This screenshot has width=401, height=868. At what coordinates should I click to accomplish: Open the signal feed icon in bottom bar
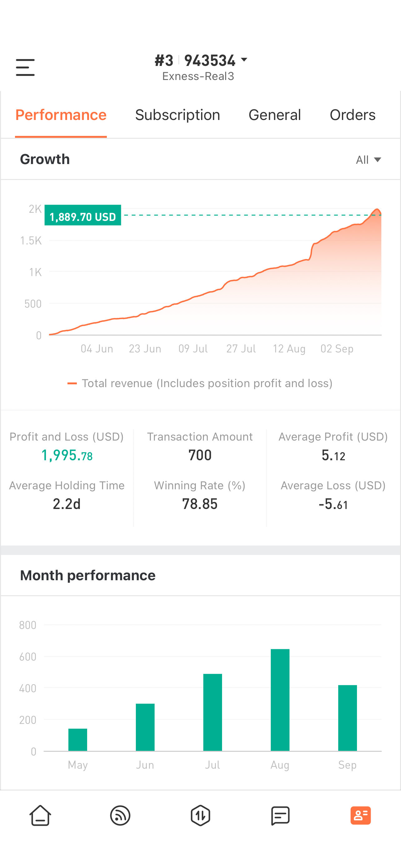120,816
